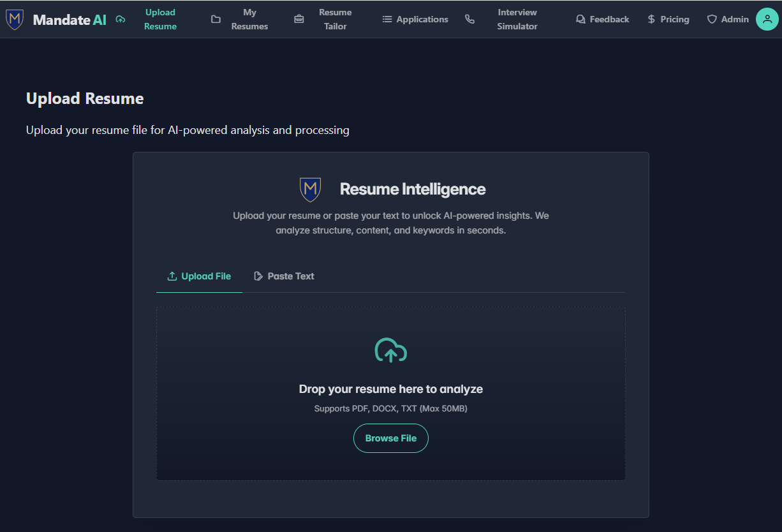Click the briefcase icon for Resume Tailor
Image resolution: width=782 pixels, height=532 pixels.
[299, 19]
